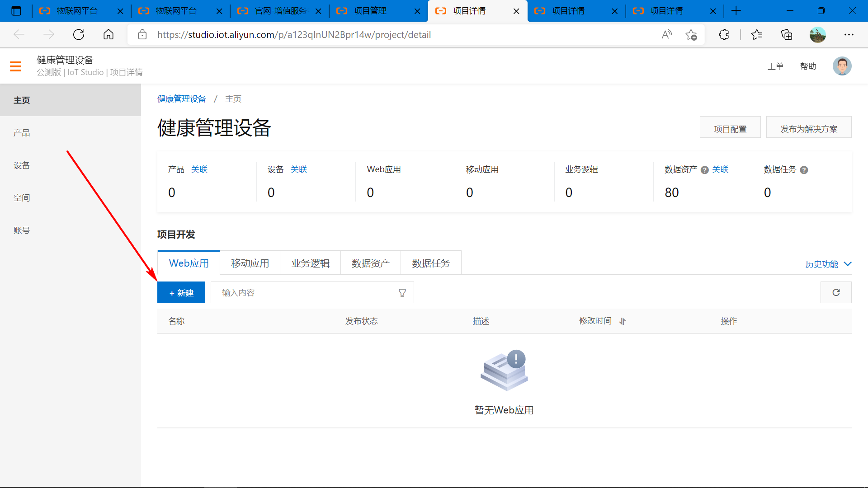The height and width of the screenshot is (488, 868).
Task: Open the collections icon
Action: coord(787,35)
